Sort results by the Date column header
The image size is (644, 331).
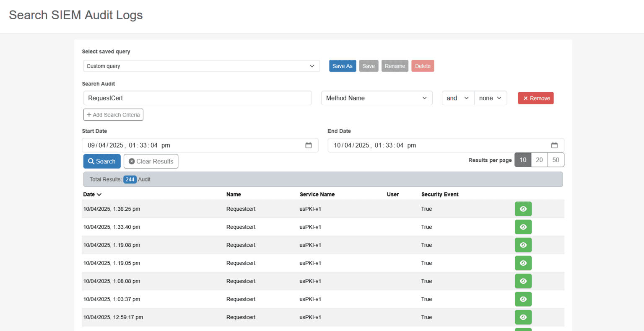[92, 194]
